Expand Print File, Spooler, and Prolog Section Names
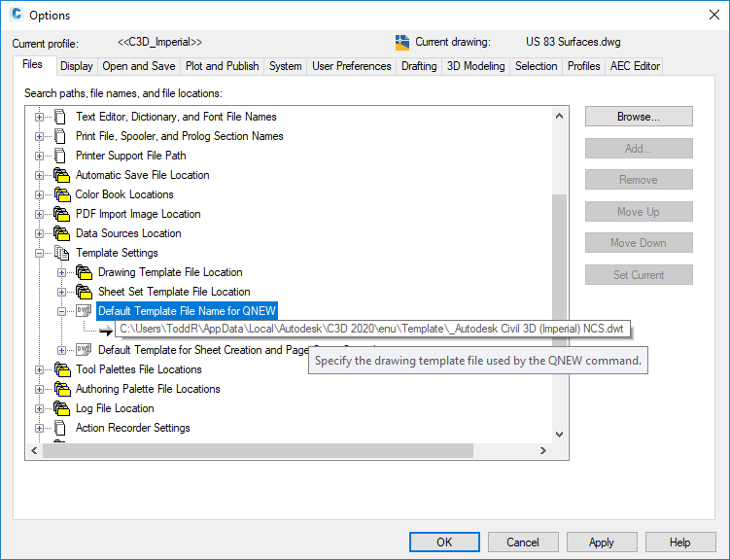 tap(39, 136)
